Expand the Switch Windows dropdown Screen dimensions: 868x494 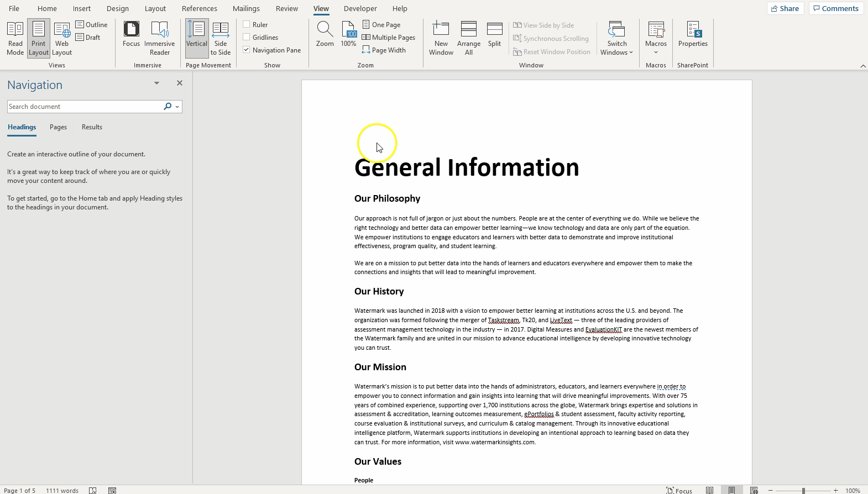click(x=617, y=38)
